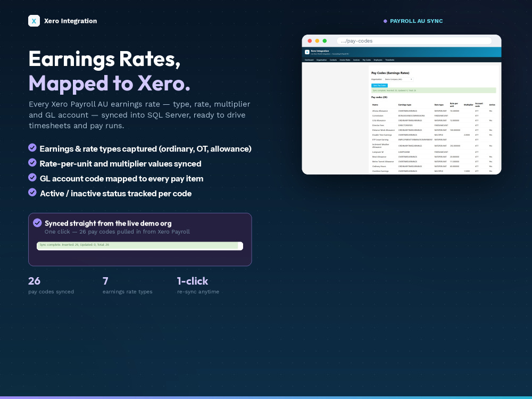The width and height of the screenshot is (532, 399).
Task: Click 'Synced straight from the live demo org' title
Action: [x=108, y=223]
